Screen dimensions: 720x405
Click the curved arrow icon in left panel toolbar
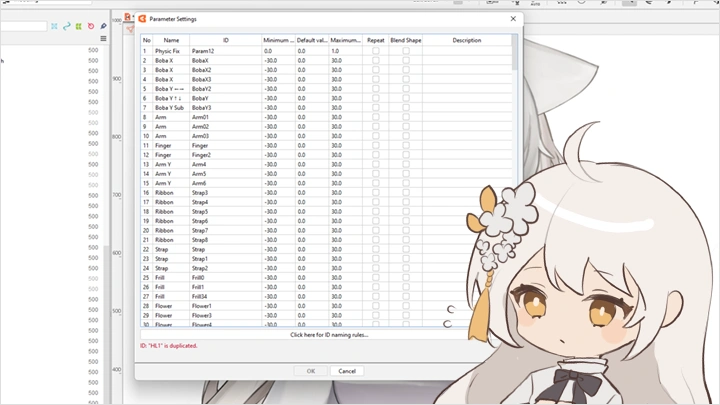67,26
